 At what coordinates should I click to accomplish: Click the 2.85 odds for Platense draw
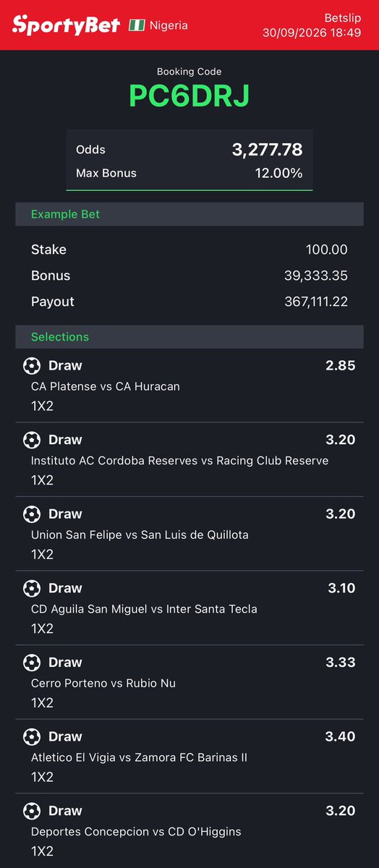point(341,365)
